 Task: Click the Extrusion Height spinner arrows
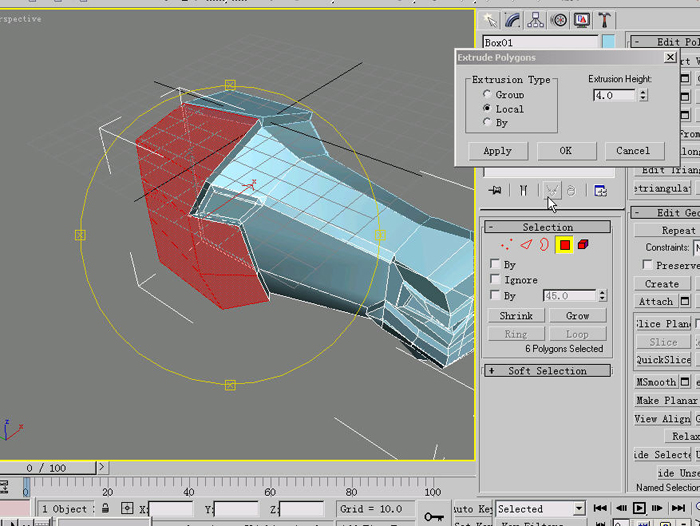(x=643, y=95)
